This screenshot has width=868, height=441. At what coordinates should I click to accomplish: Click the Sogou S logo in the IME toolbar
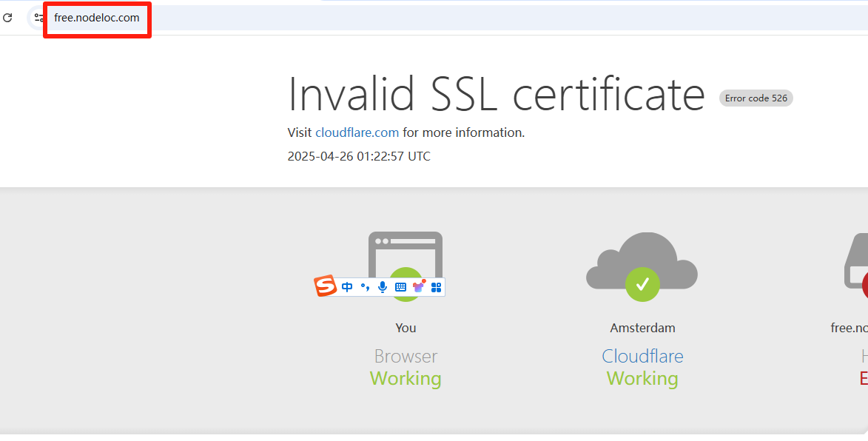click(326, 286)
